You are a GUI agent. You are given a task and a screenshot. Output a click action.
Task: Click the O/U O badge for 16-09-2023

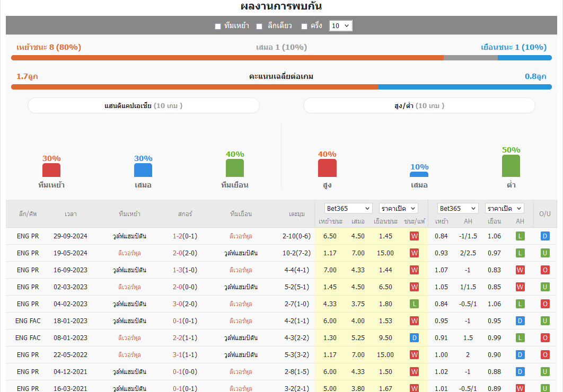coord(545,270)
